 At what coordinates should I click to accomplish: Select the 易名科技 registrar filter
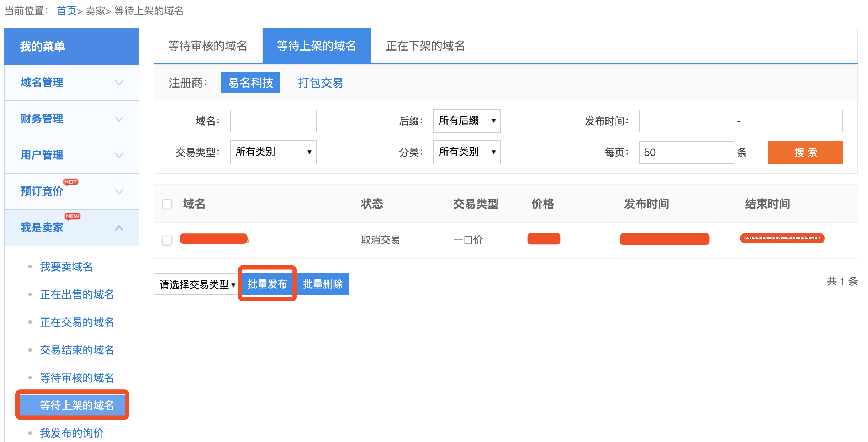(x=250, y=83)
